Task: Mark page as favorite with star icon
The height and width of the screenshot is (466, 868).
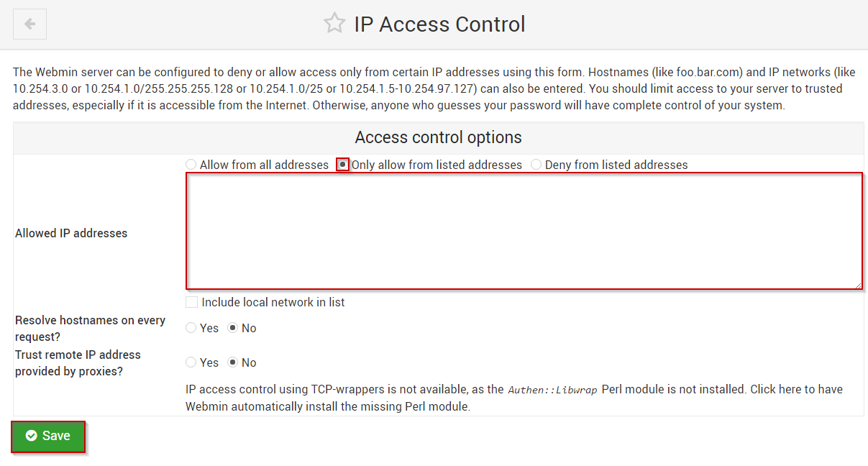Action: (334, 24)
